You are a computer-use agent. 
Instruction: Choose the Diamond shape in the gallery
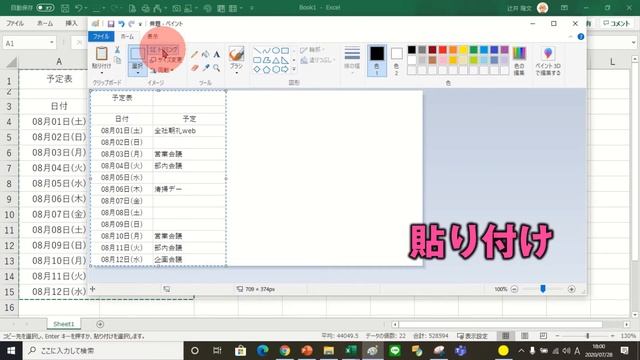click(x=257, y=69)
